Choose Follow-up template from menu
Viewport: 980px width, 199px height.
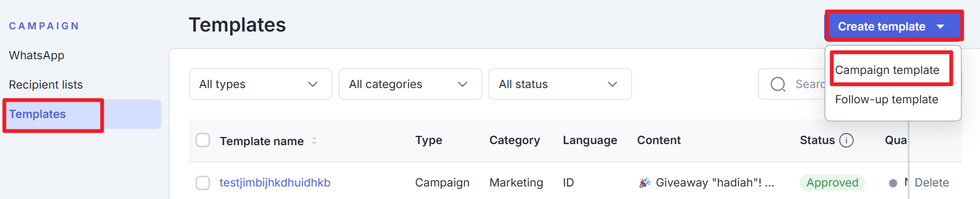click(887, 100)
